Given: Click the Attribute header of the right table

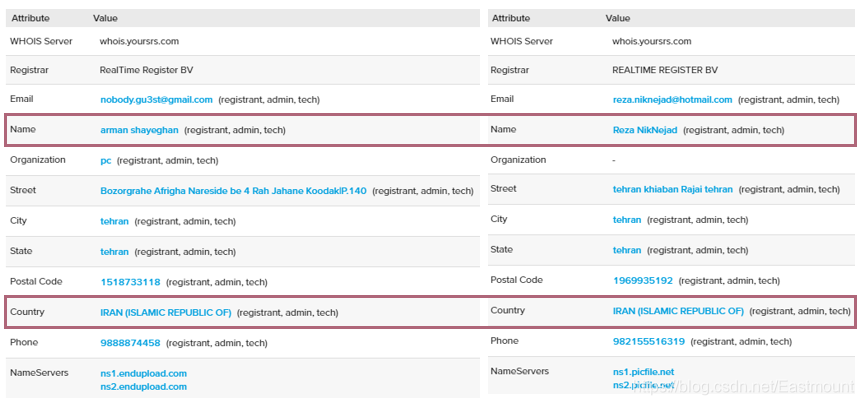Looking at the screenshot, I should pyautogui.click(x=511, y=18).
